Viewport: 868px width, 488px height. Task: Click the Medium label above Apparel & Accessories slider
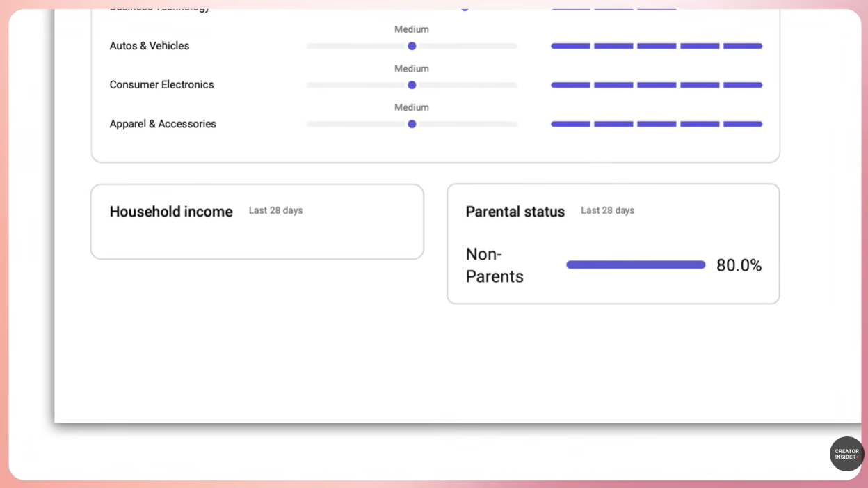[412, 107]
